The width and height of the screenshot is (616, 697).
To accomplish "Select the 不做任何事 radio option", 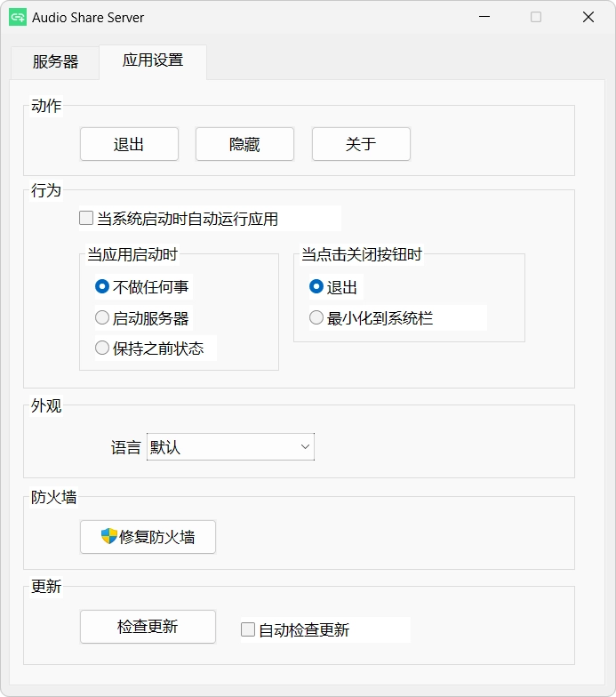I will tap(102, 286).
